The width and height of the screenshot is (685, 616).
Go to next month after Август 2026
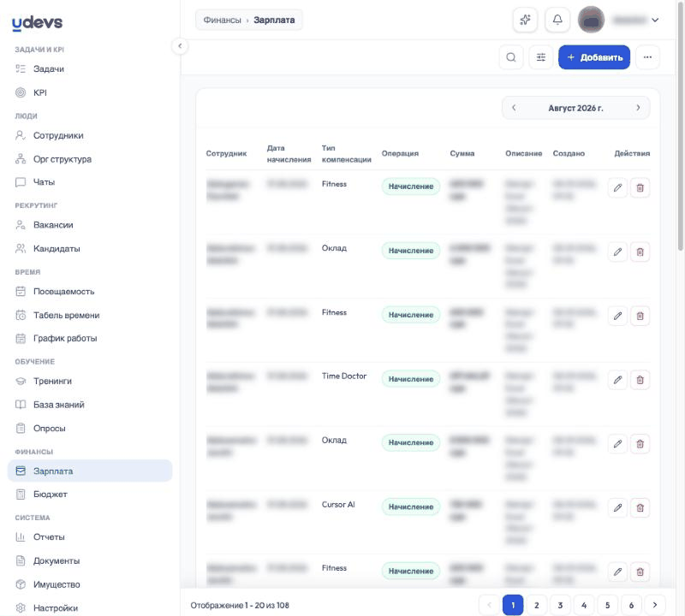[x=638, y=108]
